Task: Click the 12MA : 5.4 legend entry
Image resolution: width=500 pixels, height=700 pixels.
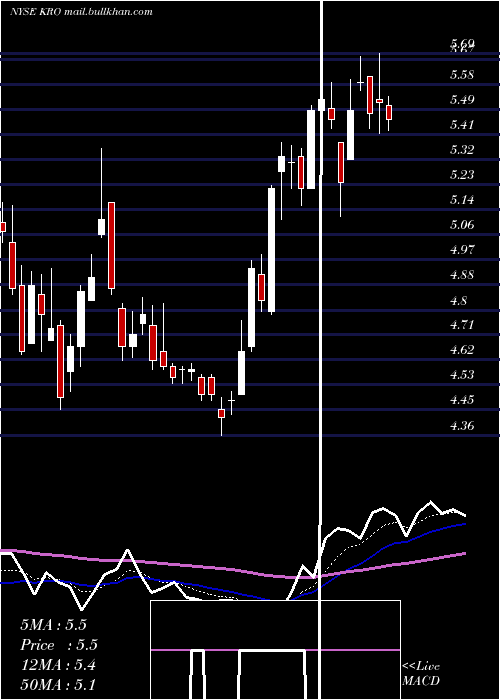Action: [x=58, y=665]
